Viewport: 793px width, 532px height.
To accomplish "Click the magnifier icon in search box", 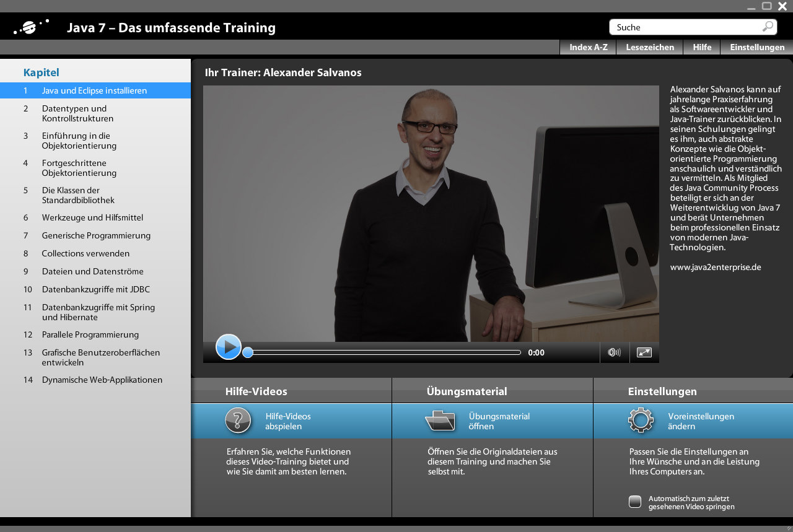I will coord(768,27).
